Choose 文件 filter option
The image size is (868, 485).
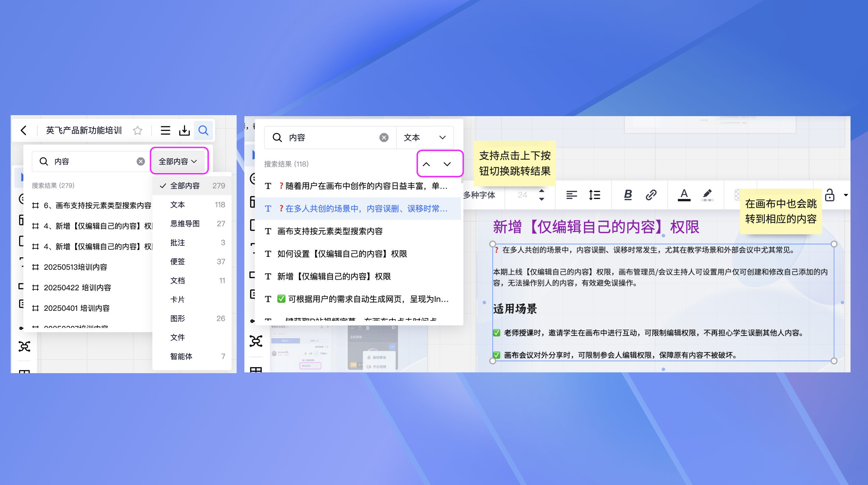pos(192,338)
